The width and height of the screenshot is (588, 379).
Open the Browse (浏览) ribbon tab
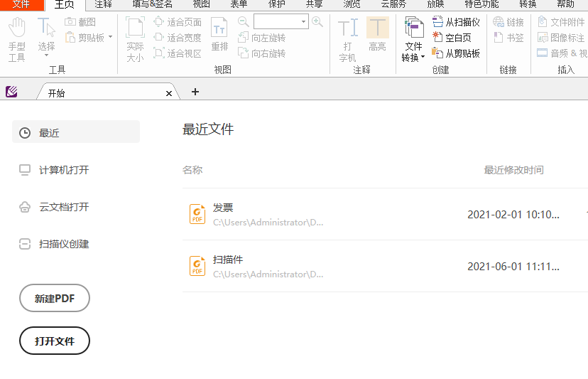[352, 4]
